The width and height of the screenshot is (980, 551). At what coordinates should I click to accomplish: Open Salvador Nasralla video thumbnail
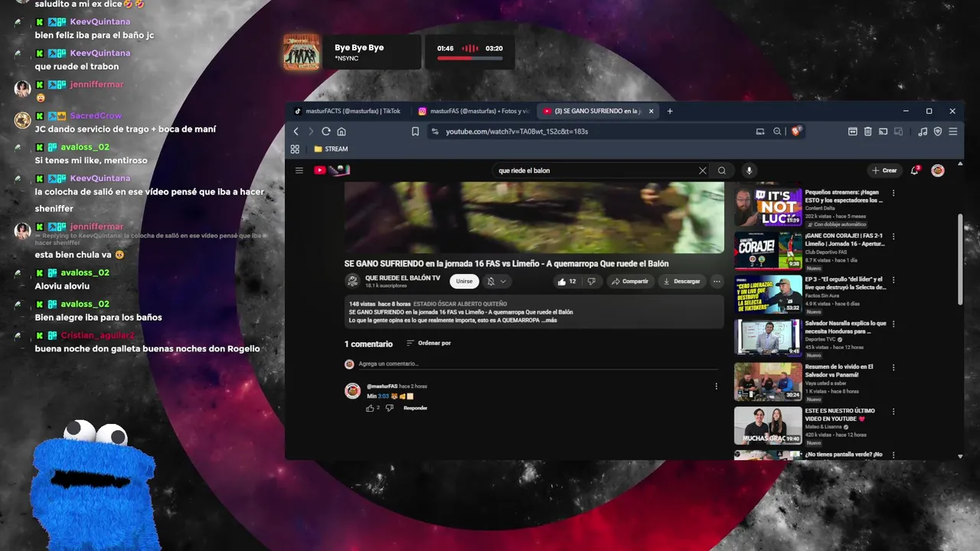[x=768, y=337]
